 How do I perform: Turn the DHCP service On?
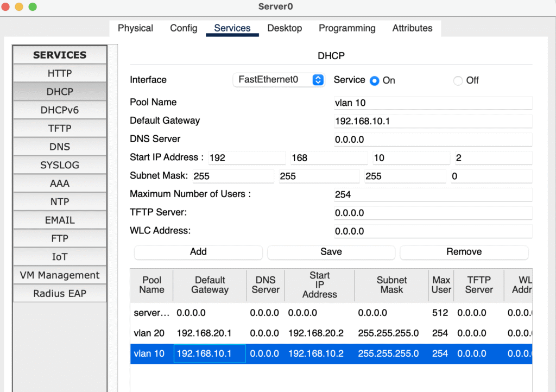[x=375, y=81]
